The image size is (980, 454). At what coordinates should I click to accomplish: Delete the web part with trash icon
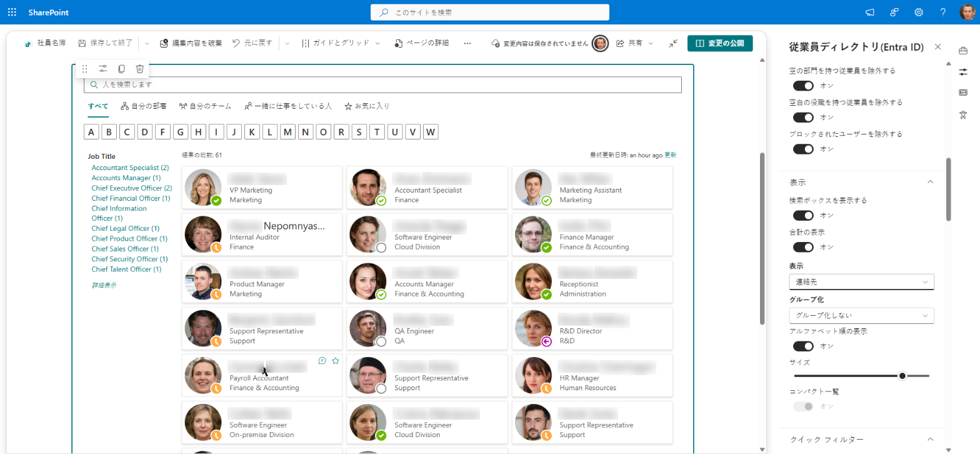click(140, 69)
